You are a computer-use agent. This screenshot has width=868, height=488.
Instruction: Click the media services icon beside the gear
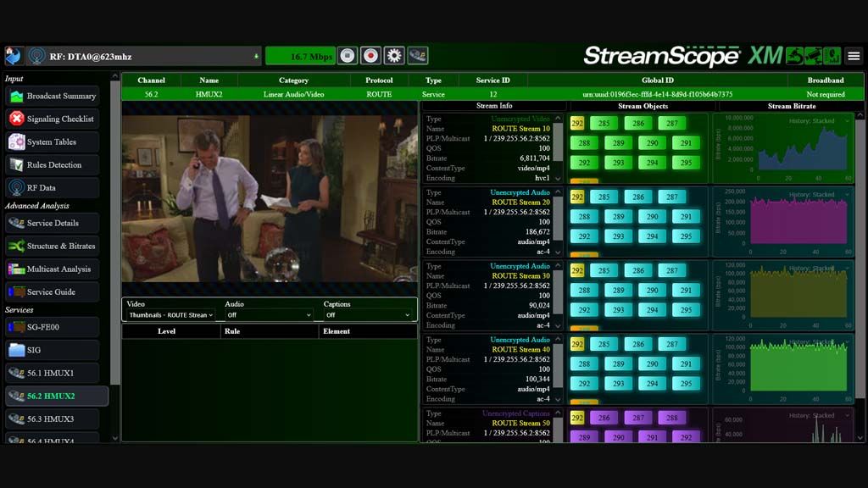[418, 56]
